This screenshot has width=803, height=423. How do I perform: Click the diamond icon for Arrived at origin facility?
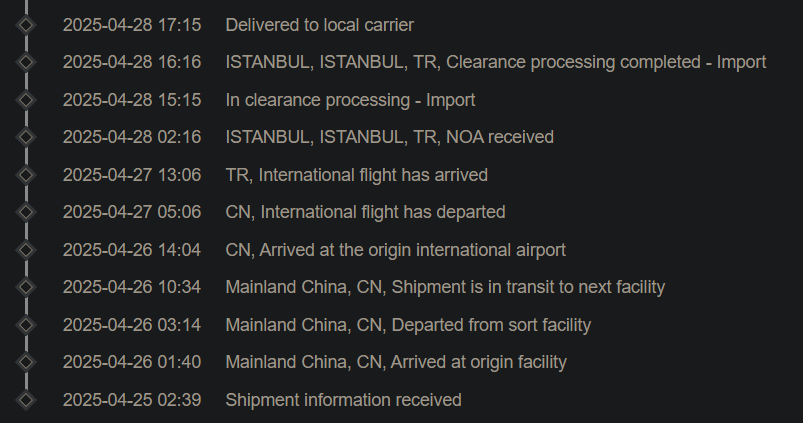click(x=26, y=362)
